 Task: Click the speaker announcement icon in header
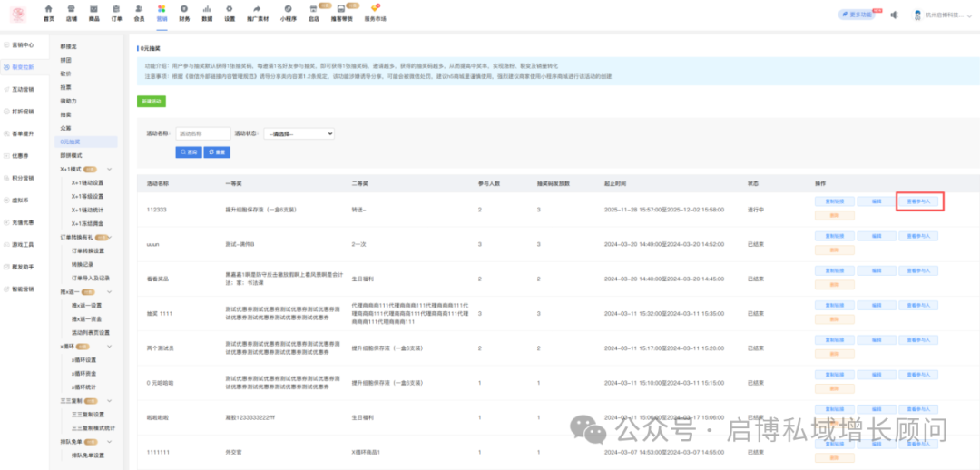pyautogui.click(x=894, y=15)
